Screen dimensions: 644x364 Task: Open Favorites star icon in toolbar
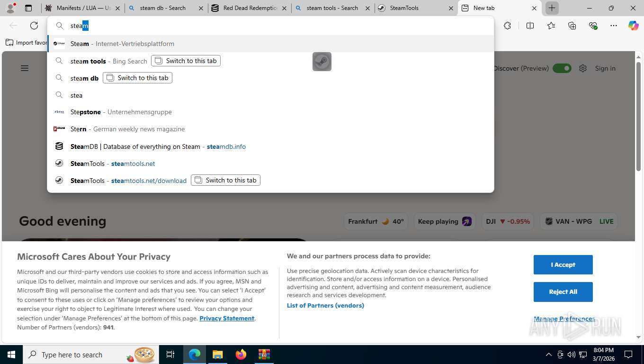(551, 26)
